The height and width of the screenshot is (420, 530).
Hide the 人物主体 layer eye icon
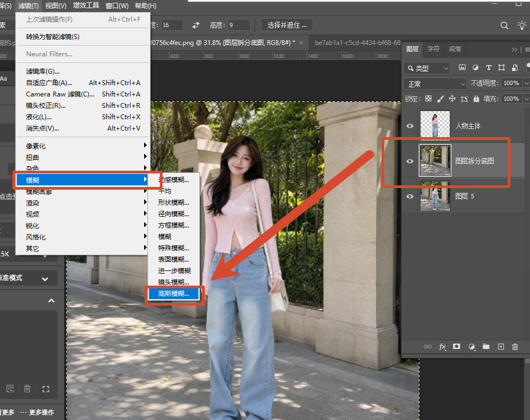point(410,126)
